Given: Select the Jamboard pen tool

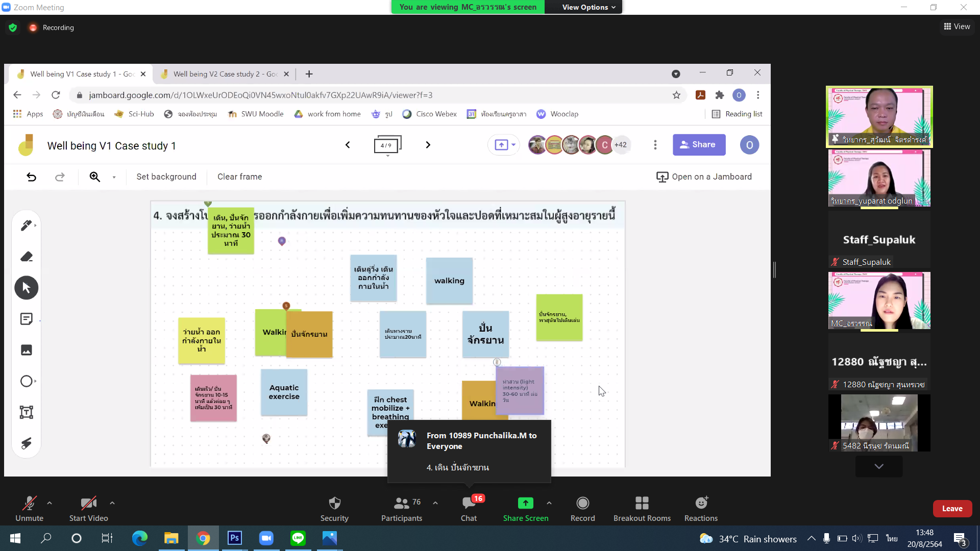Looking at the screenshot, I should click(x=26, y=226).
